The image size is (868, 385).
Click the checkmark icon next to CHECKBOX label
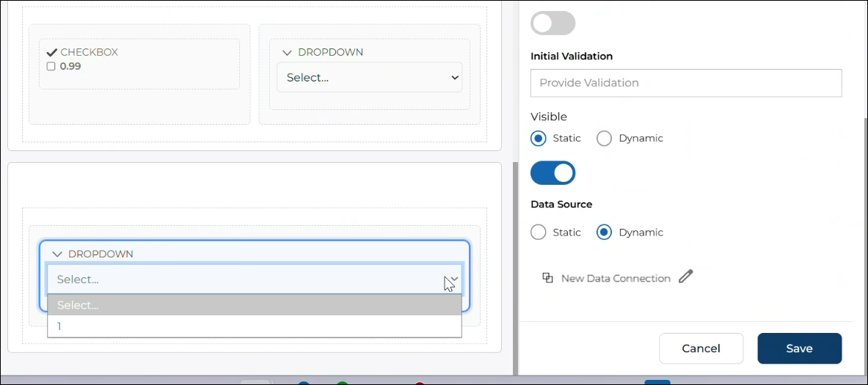click(x=52, y=53)
